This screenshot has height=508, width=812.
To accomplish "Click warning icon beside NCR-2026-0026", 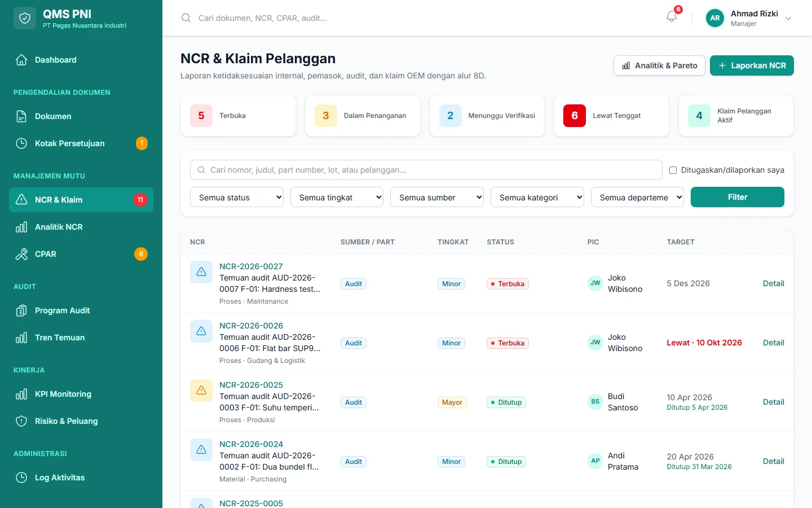I will 201,331.
